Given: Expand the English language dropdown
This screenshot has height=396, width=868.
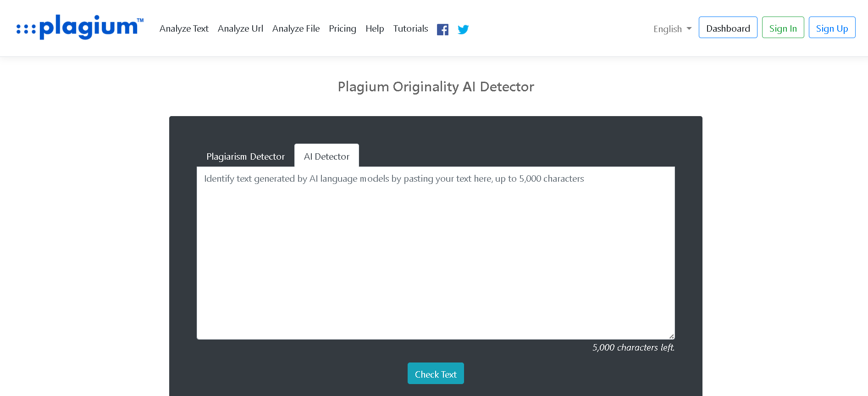Looking at the screenshot, I should pos(672,29).
